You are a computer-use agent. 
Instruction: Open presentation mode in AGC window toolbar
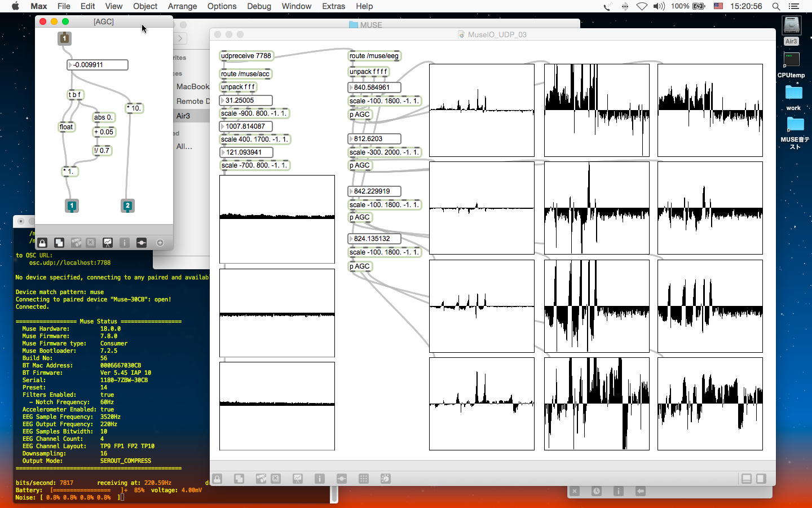click(108, 243)
